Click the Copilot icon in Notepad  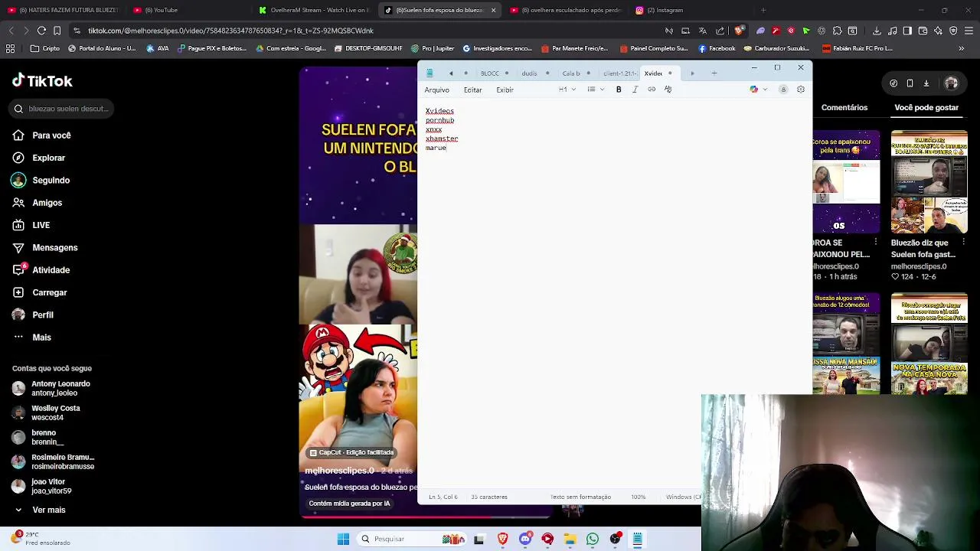pos(754,90)
